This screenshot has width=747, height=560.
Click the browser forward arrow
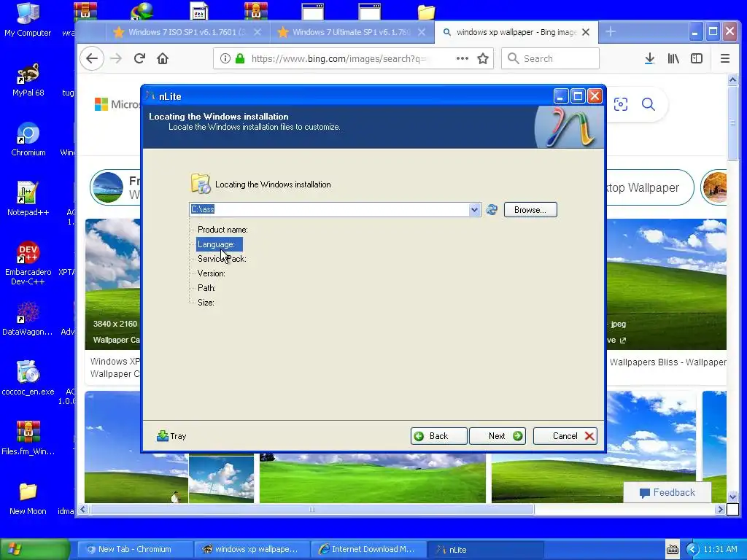(x=116, y=58)
